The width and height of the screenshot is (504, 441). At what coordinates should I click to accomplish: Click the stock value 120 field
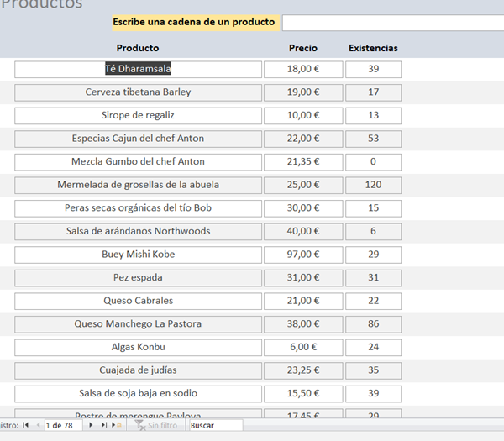[373, 185]
